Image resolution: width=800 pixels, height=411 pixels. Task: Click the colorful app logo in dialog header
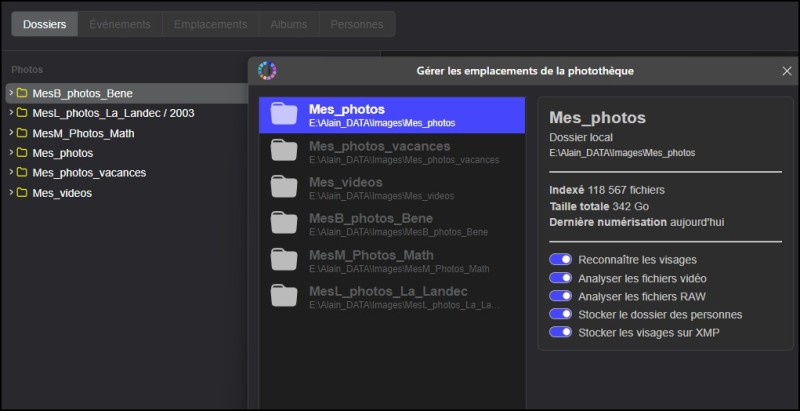(x=267, y=70)
